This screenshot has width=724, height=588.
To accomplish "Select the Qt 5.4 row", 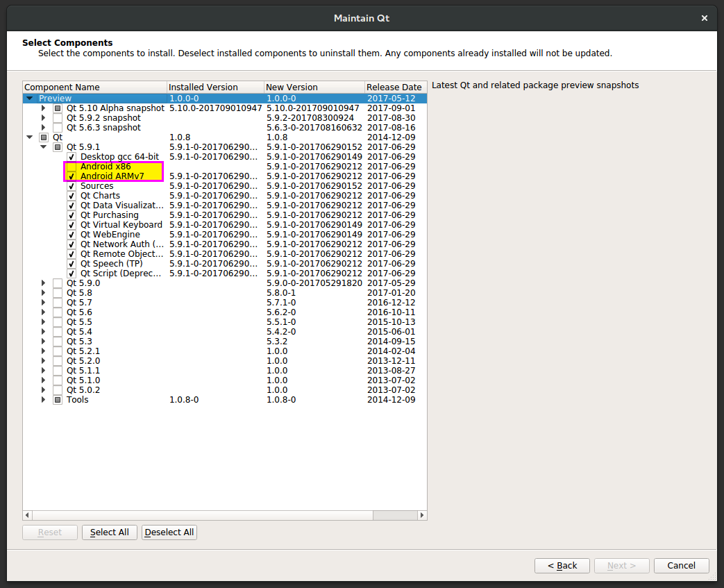I will [x=225, y=332].
